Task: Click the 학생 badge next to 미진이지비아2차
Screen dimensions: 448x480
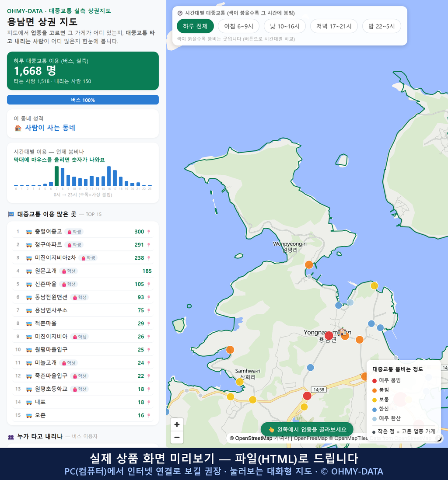Action: click(88, 258)
